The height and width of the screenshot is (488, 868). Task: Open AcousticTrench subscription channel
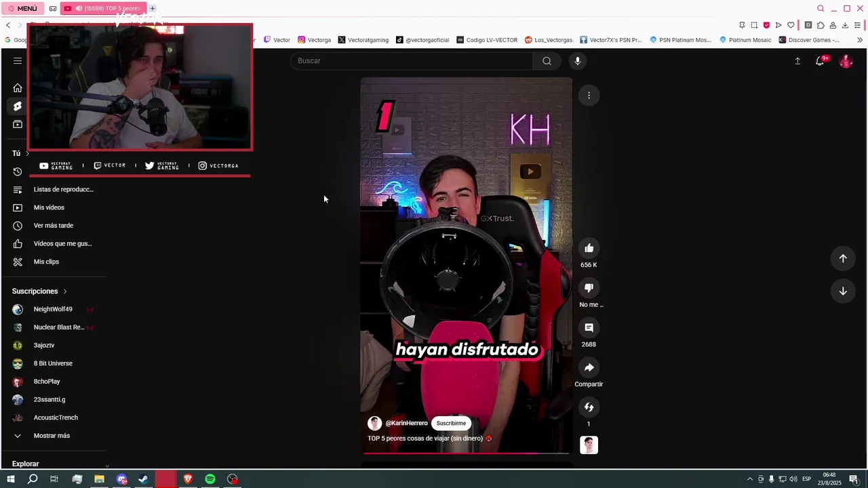coord(54,418)
